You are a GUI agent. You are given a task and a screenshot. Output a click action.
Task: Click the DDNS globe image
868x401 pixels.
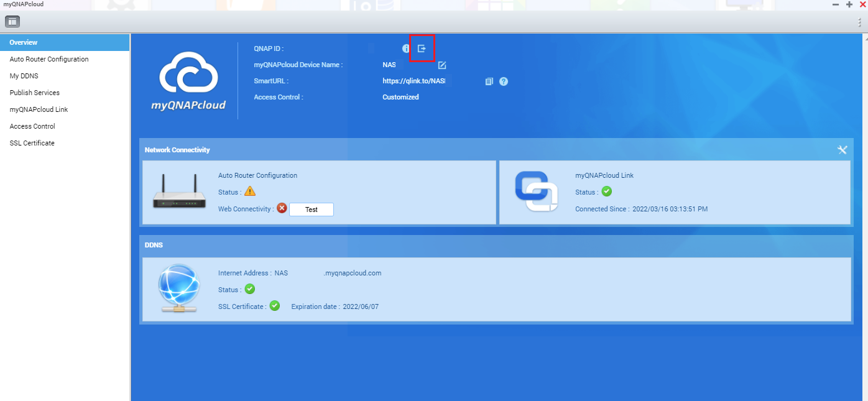[x=179, y=288]
